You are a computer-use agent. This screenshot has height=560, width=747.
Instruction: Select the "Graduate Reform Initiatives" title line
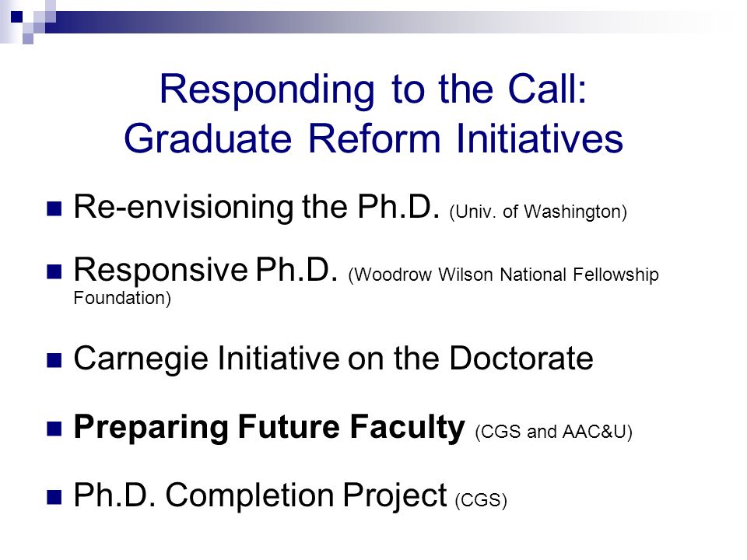(373, 138)
